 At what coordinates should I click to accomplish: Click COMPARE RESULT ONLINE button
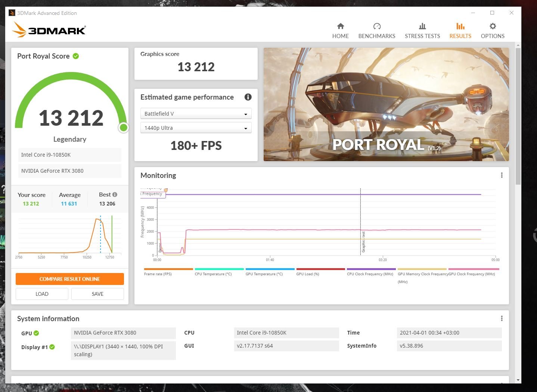tap(70, 279)
